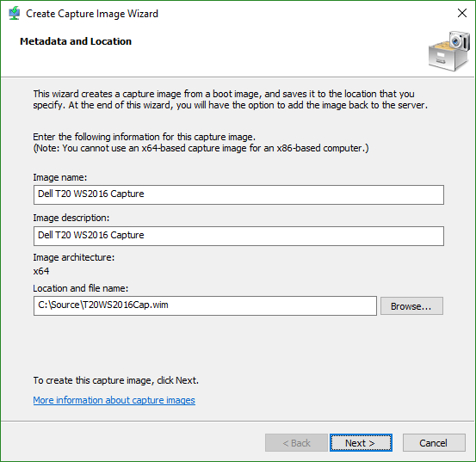Open More information about capture images

coord(114,400)
